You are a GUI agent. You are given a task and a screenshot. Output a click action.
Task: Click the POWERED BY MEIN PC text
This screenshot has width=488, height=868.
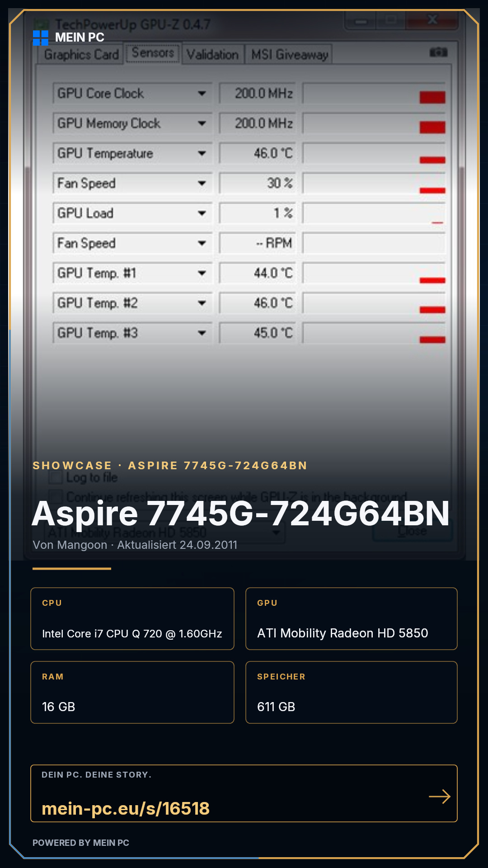pos(81,843)
